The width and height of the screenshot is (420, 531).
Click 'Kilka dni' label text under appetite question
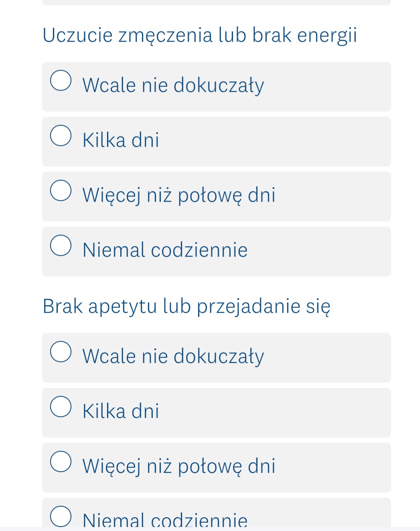(121, 411)
